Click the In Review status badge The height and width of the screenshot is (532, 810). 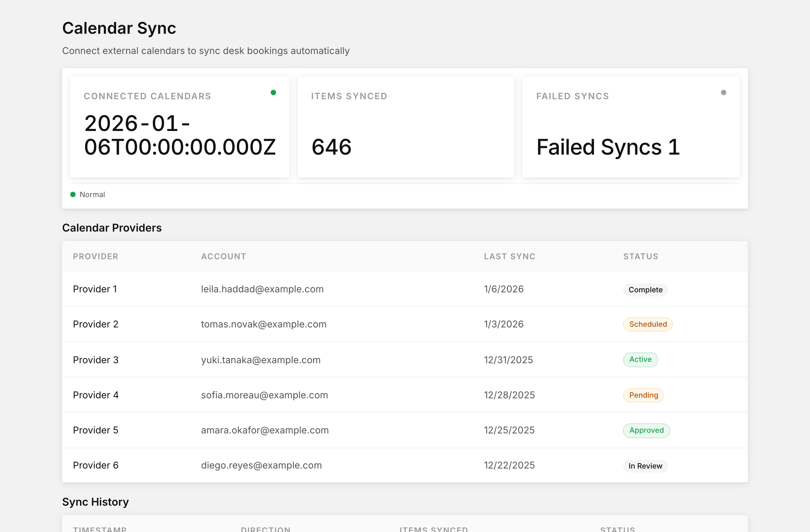[645, 466]
